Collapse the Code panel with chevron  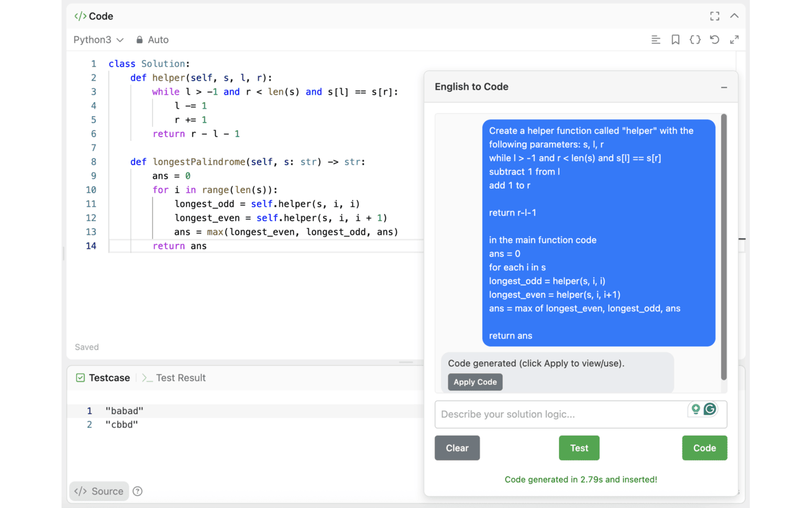point(735,16)
